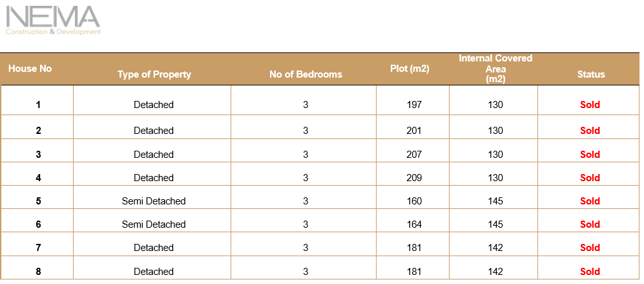Select plot size value 209
This screenshot has width=644, height=284.
tap(414, 178)
